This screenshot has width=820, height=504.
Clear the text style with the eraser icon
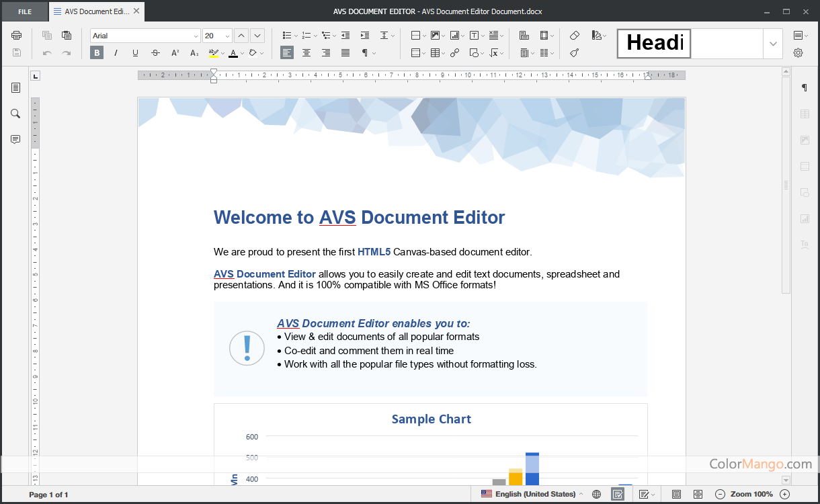point(574,36)
